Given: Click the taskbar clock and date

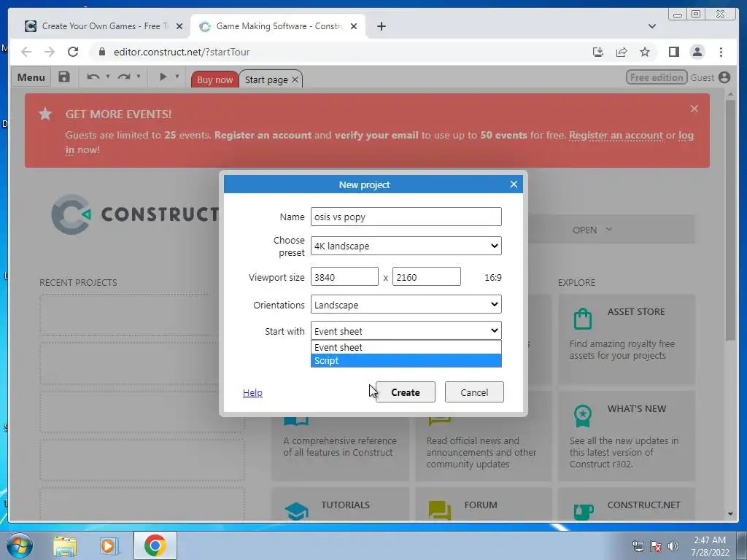Looking at the screenshot, I should tap(710, 546).
